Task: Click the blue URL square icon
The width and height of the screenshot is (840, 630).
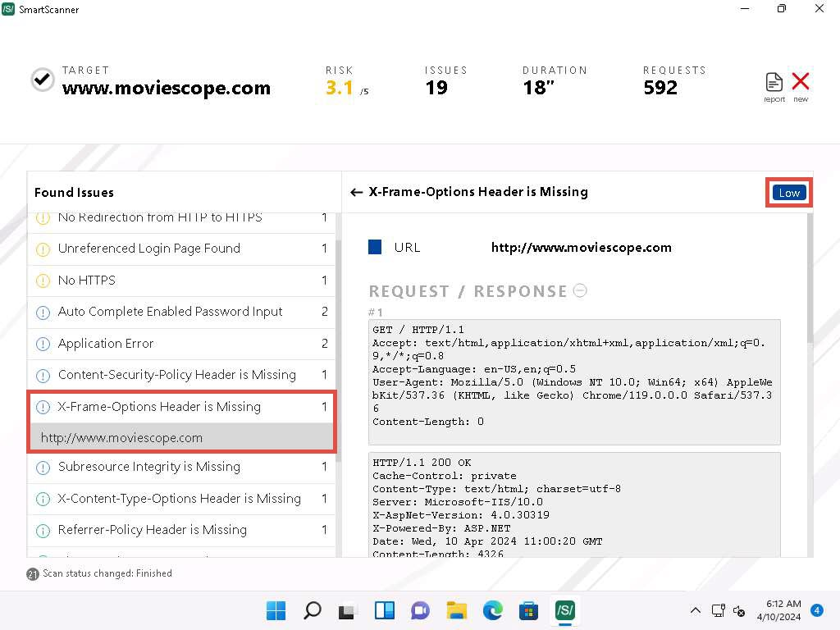Action: click(375, 247)
